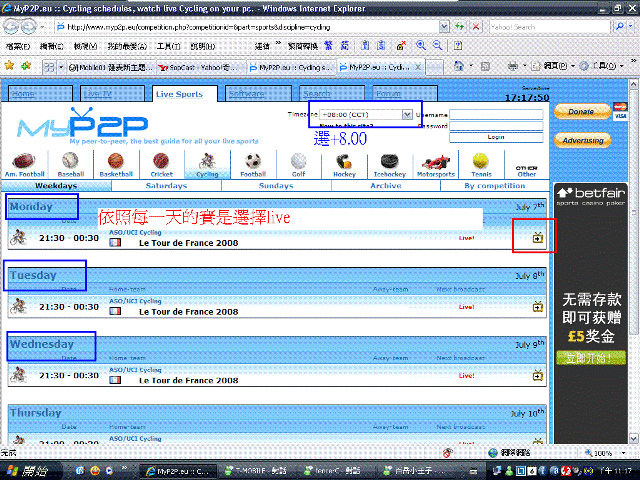640x480 pixels.
Task: Open the Favorites star icon
Action: pos(9,66)
